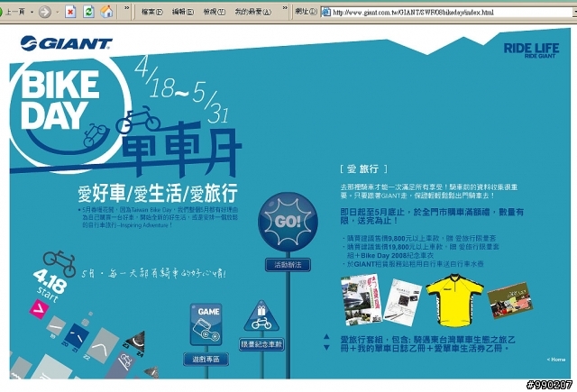This screenshot has width=577, height=392.
Task: Expand menu bar overflow chevron before address label
Action: click(x=285, y=8)
